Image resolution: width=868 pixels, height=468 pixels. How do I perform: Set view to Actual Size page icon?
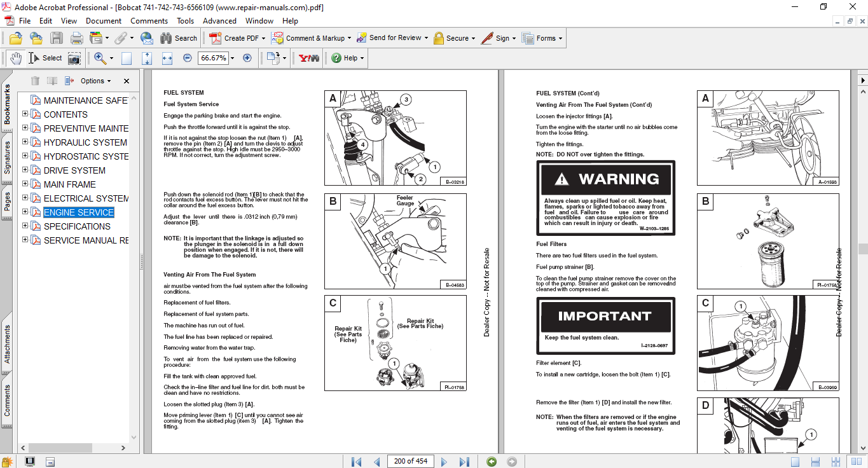click(x=127, y=58)
